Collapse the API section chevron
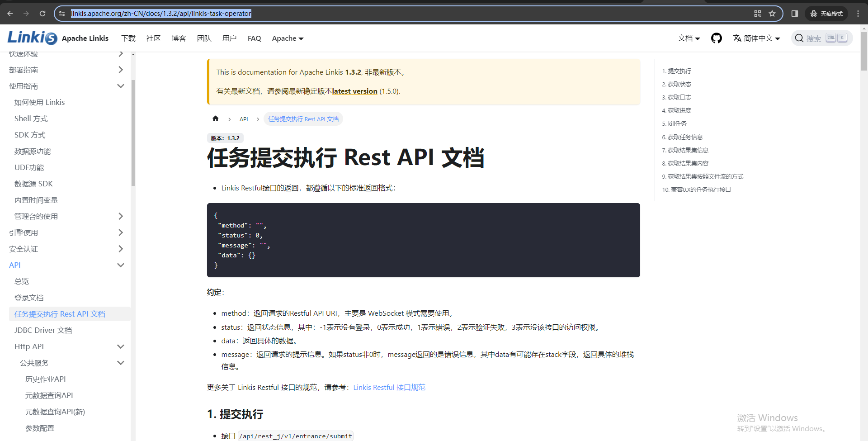The image size is (868, 441). [121, 265]
